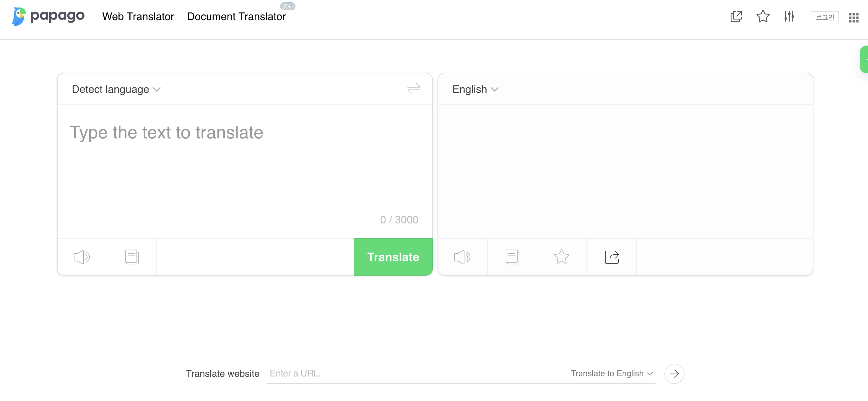This screenshot has height=401, width=868.
Task: Open favorites star in top header
Action: (763, 16)
